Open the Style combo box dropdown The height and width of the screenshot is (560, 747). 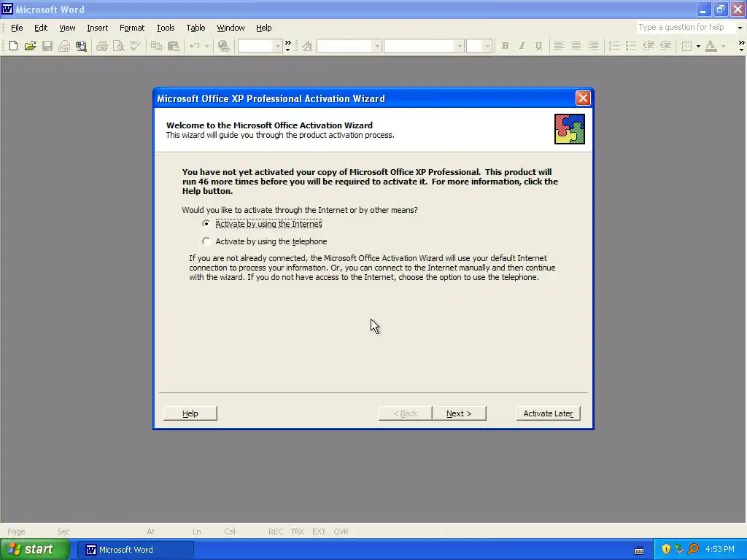(377, 46)
